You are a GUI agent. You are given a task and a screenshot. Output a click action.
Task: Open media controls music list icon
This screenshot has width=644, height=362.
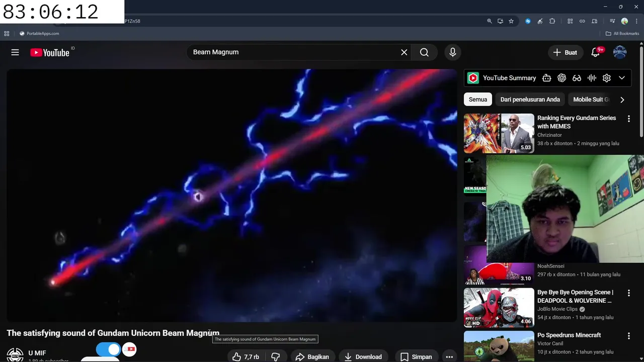612,21
